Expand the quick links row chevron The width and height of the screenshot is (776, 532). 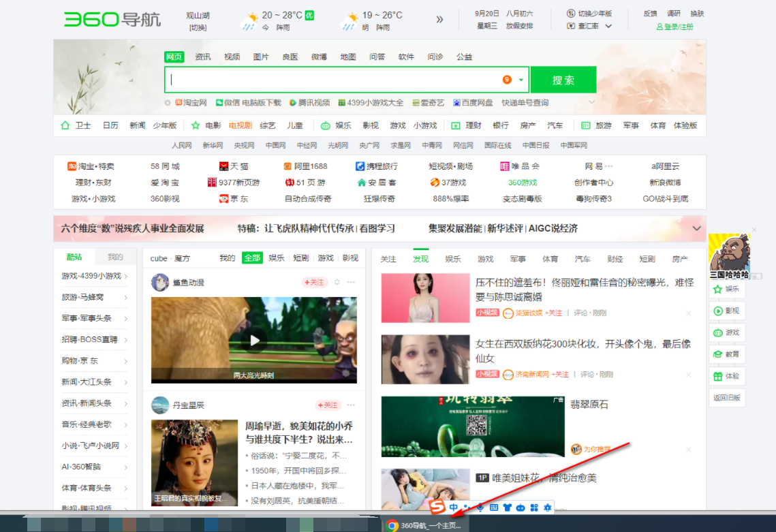(591, 102)
